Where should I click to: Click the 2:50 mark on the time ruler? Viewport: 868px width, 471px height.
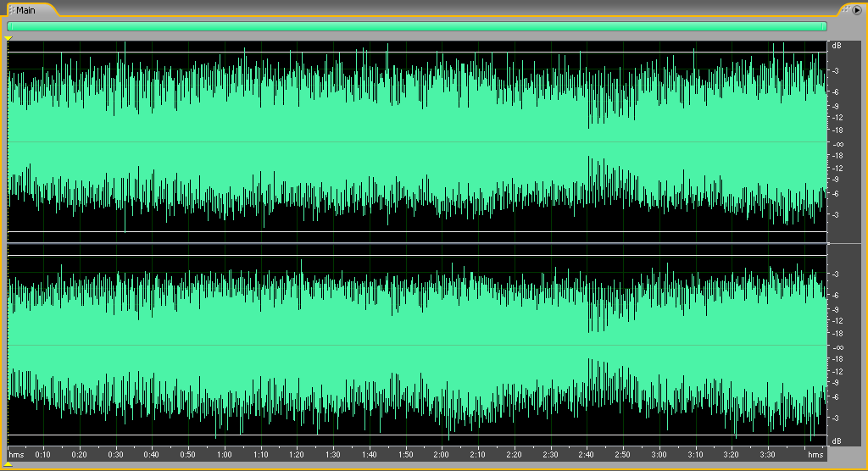pos(621,455)
